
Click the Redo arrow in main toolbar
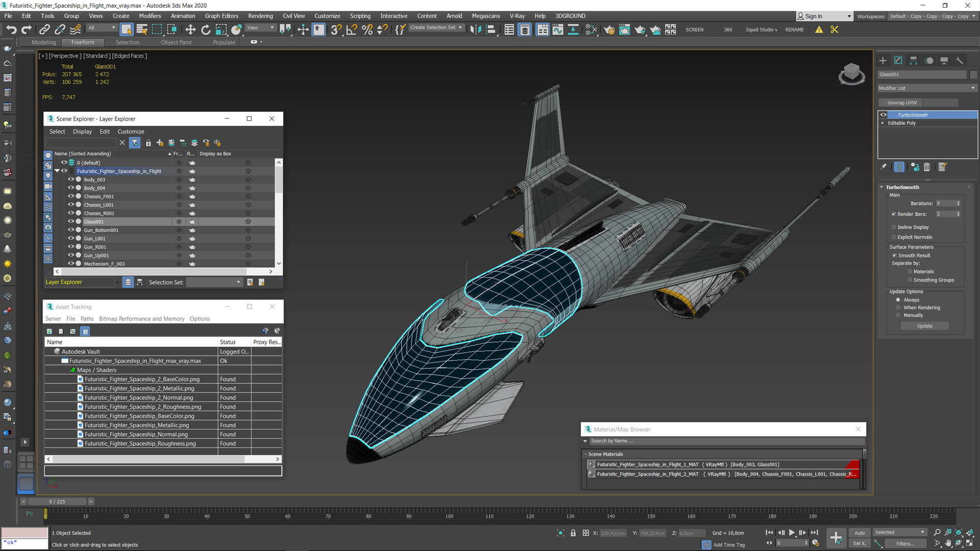pos(27,30)
